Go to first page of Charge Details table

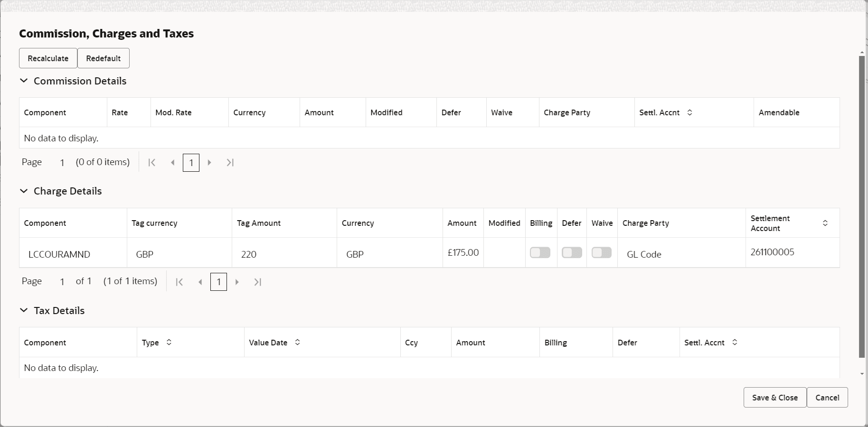(x=179, y=281)
